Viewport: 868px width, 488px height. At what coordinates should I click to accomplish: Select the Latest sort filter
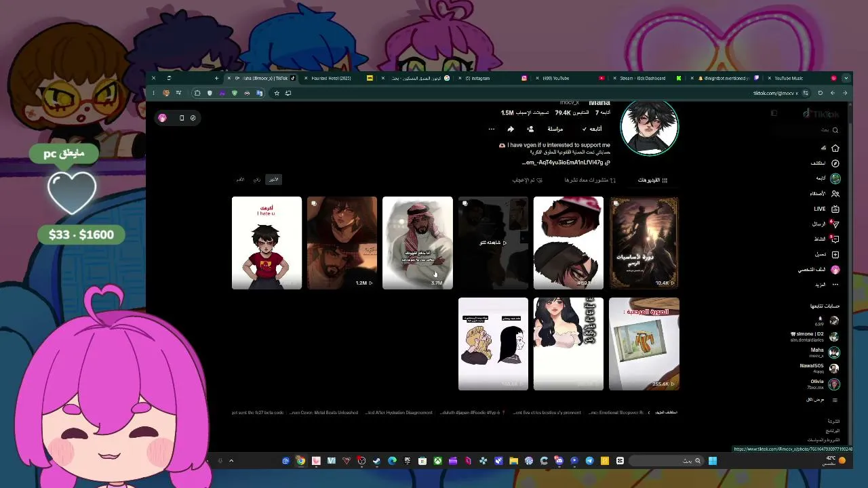tap(273, 180)
